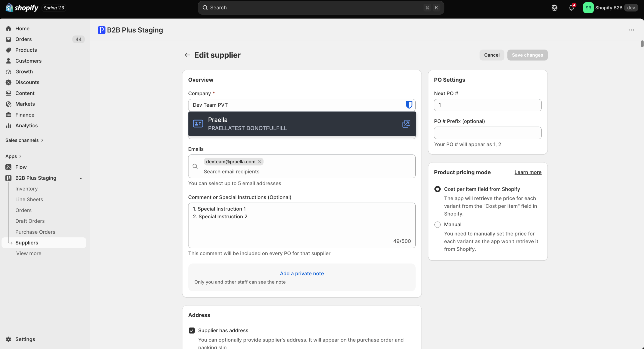644x349 pixels.
Task: Open Draft Orders submenu item
Action: (30, 221)
